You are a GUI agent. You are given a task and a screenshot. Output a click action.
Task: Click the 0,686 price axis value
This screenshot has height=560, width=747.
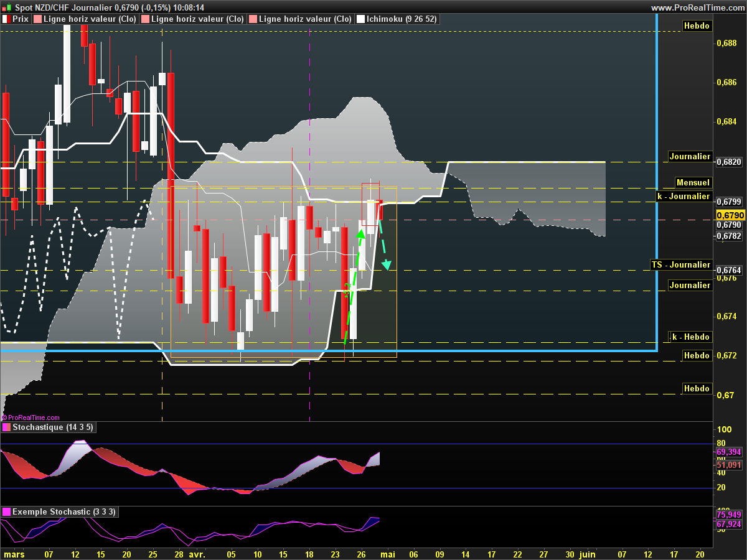click(726, 83)
